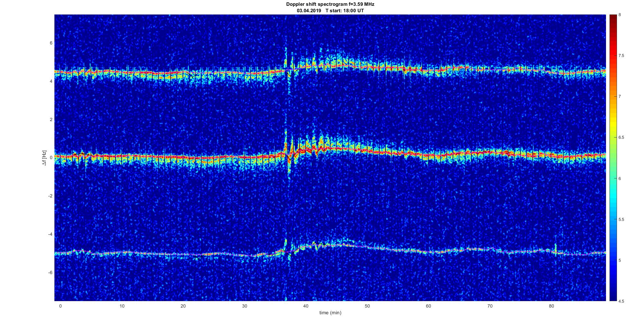Click the 'Δf [Hz]' y-axis label
Screen dimensions: 644x323
click(44, 158)
